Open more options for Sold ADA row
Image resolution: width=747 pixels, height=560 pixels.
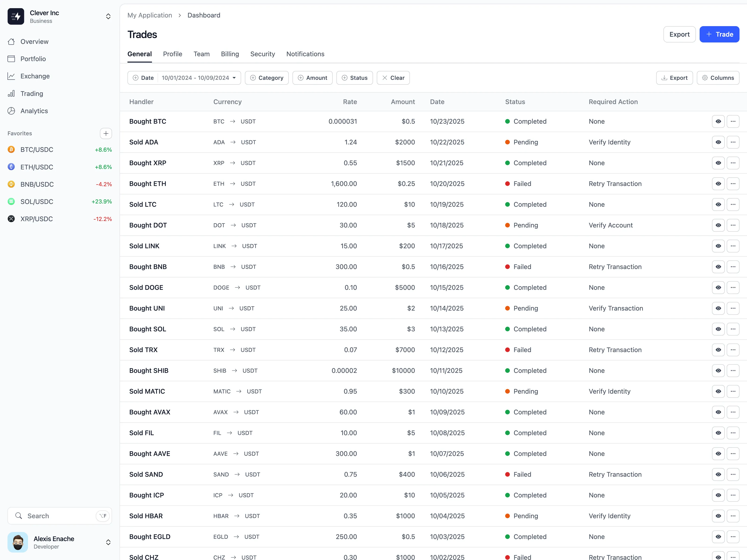(x=733, y=142)
